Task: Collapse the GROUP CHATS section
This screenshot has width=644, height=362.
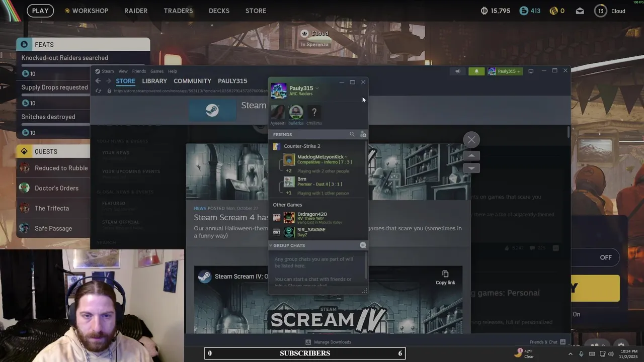Action: [x=271, y=245]
